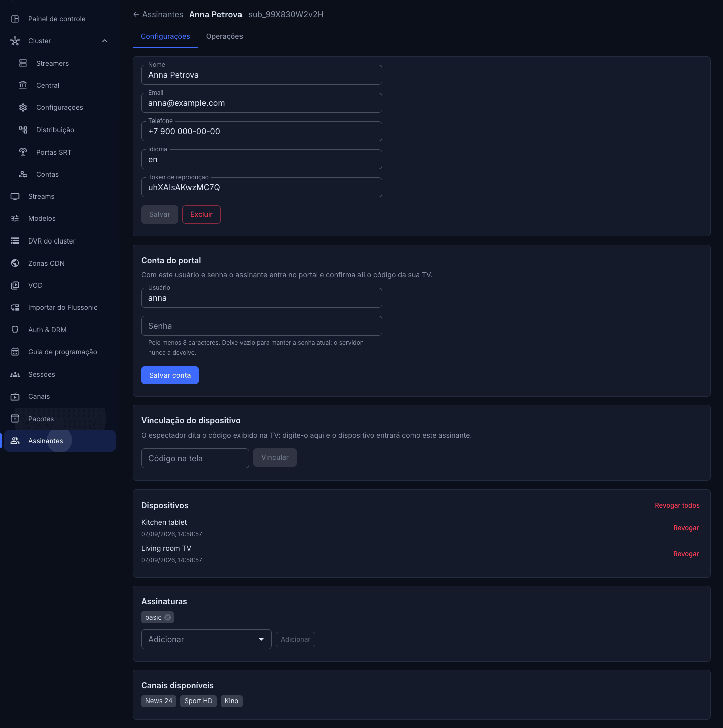
Task: Open the Contas user-settings icon
Action: pyautogui.click(x=23, y=174)
